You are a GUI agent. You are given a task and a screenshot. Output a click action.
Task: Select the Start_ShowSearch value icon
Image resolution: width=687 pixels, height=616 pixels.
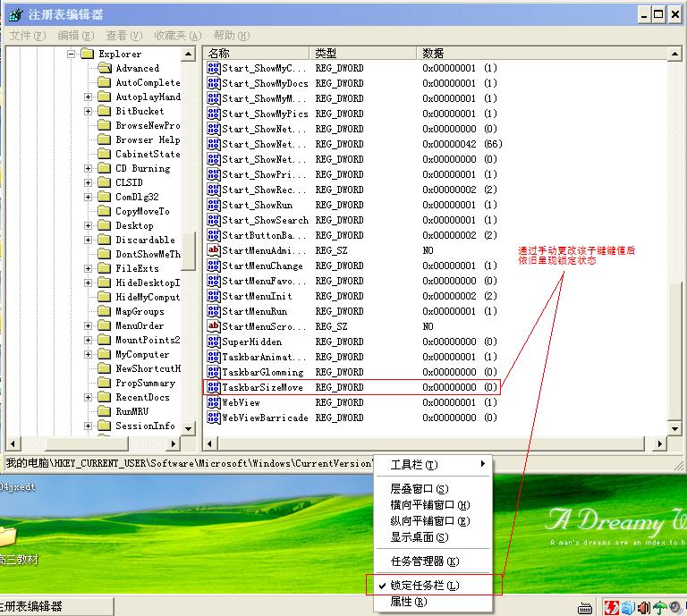click(214, 220)
